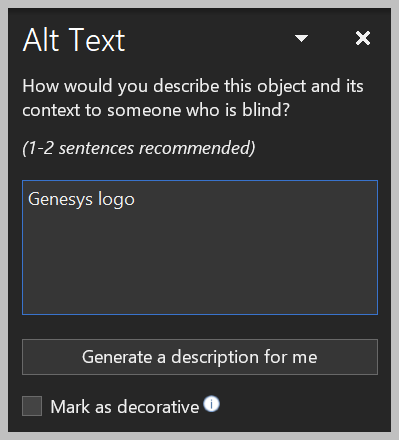The image size is (399, 440).
Task: Tick the box to mark object decorative
Action: click(32, 406)
